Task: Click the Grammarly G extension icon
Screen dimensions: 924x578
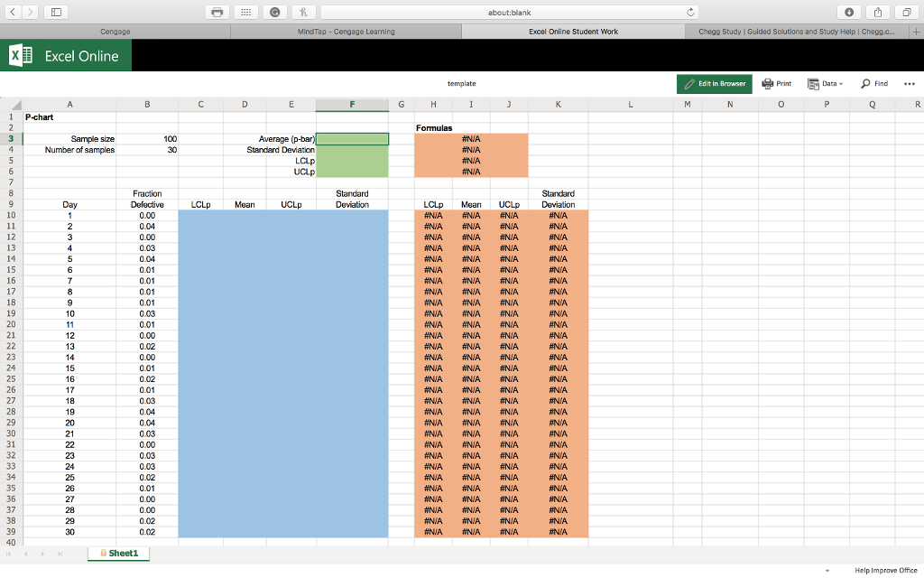Action: 274,12
